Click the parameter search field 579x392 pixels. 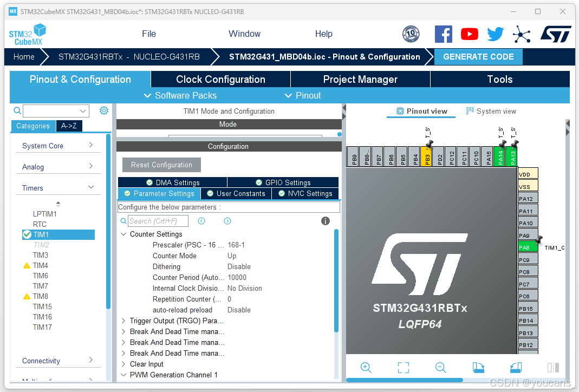coord(158,221)
